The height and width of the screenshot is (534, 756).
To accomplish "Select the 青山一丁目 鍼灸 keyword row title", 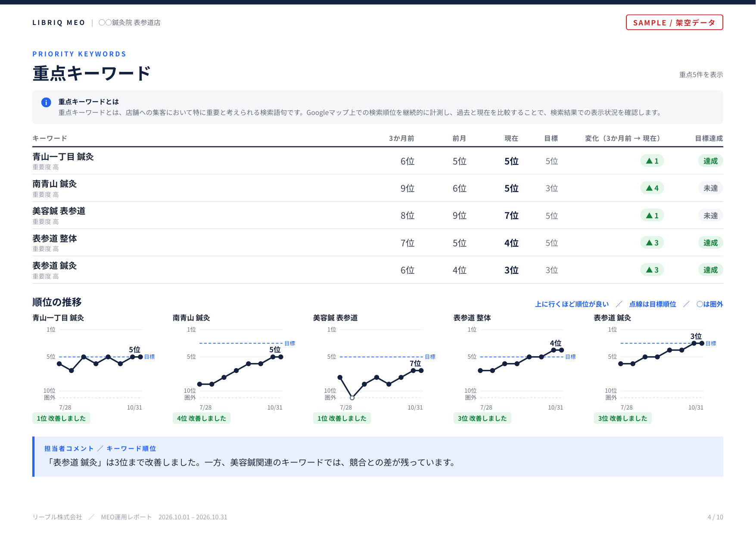I will (63, 157).
